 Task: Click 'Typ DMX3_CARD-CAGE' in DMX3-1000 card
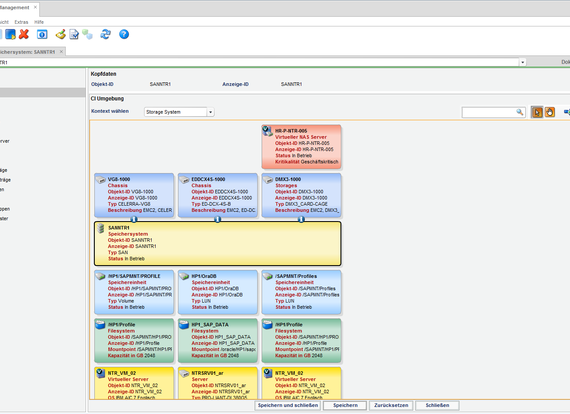pos(301,204)
